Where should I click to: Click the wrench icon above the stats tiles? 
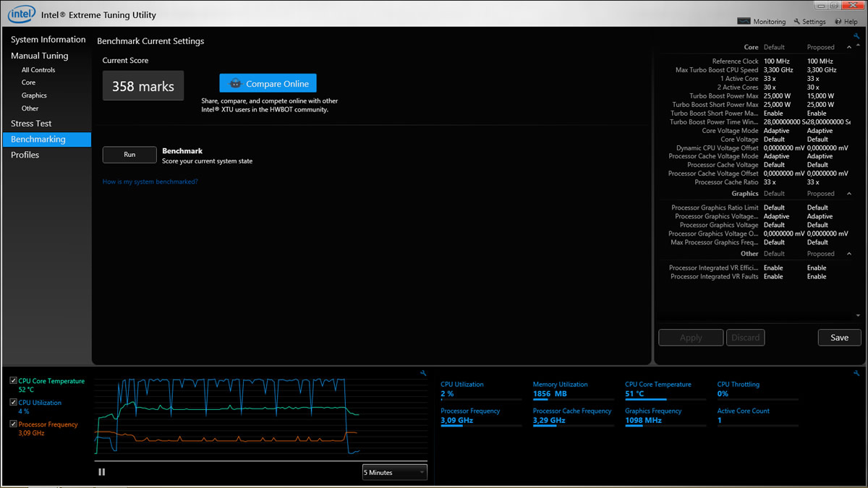pyautogui.click(x=856, y=373)
